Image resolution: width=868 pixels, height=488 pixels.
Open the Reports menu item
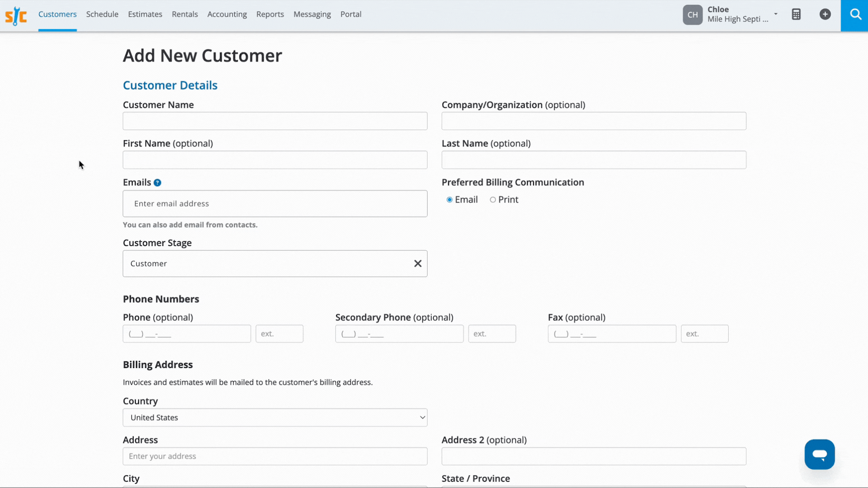[270, 14]
